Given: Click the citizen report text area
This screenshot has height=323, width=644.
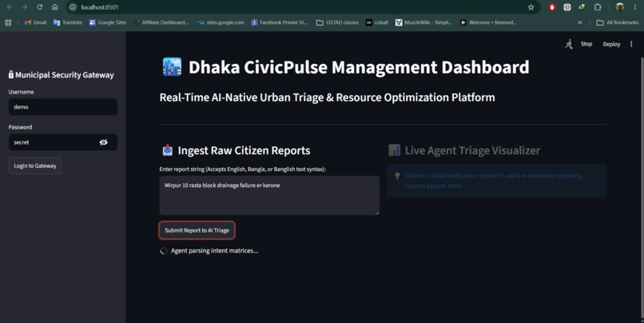Looking at the screenshot, I should click(269, 196).
